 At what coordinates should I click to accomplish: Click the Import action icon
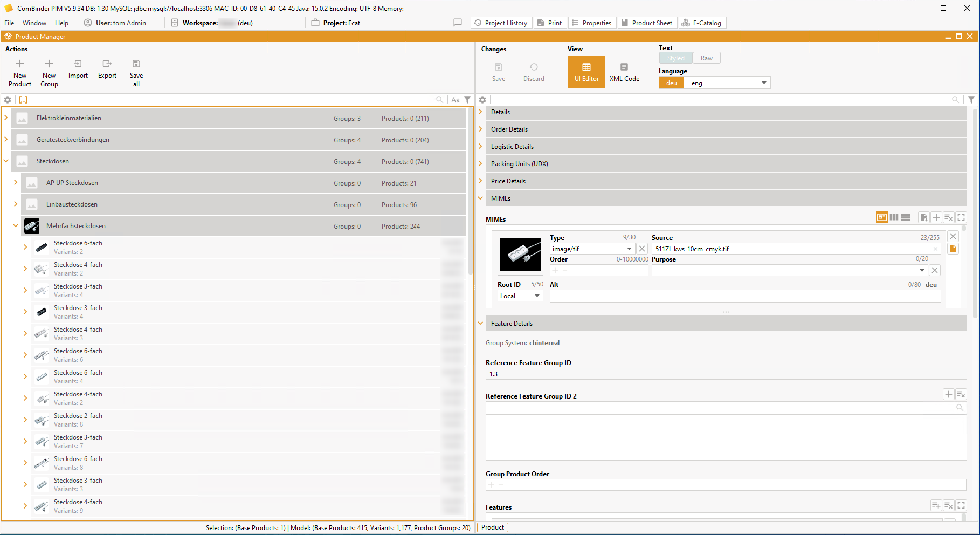click(78, 64)
